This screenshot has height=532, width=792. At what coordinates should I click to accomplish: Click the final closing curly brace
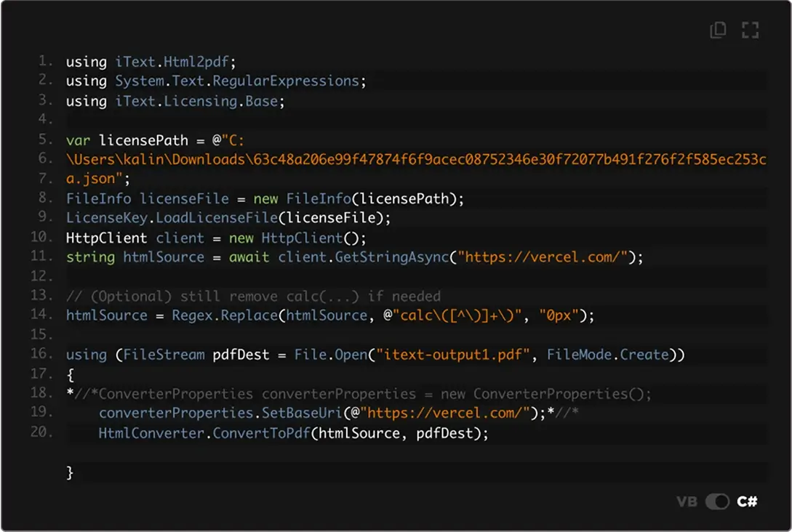70,472
